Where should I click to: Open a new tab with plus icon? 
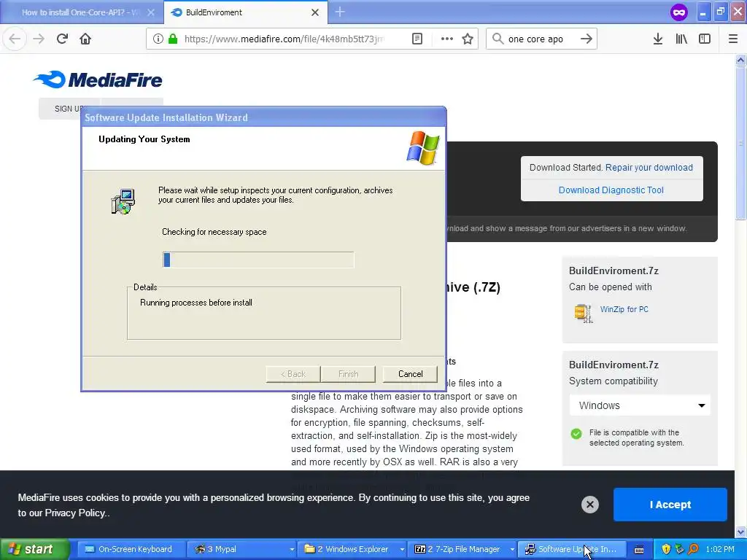coord(340,12)
